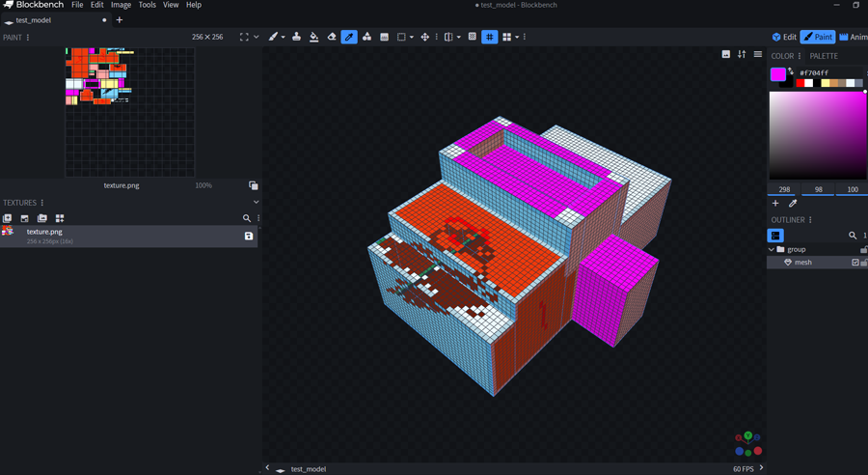Add current color to palette with plus icon
Image resolution: width=868 pixels, height=475 pixels.
pos(775,204)
